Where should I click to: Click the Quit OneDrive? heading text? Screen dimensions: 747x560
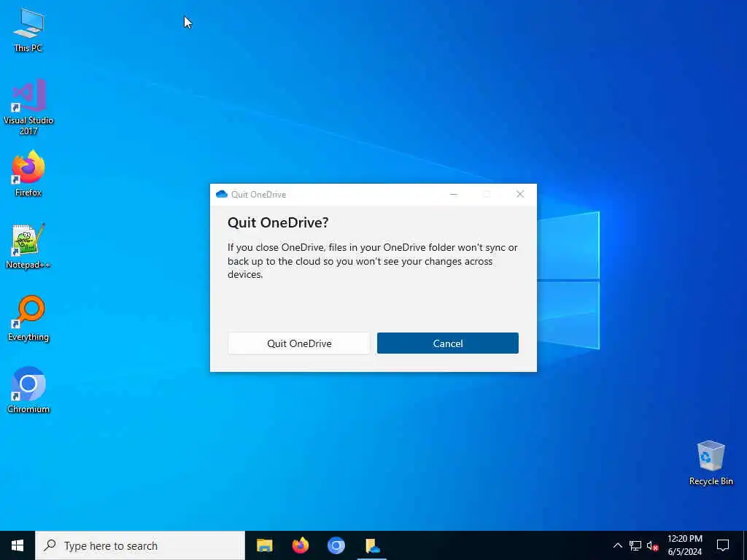[x=278, y=222]
